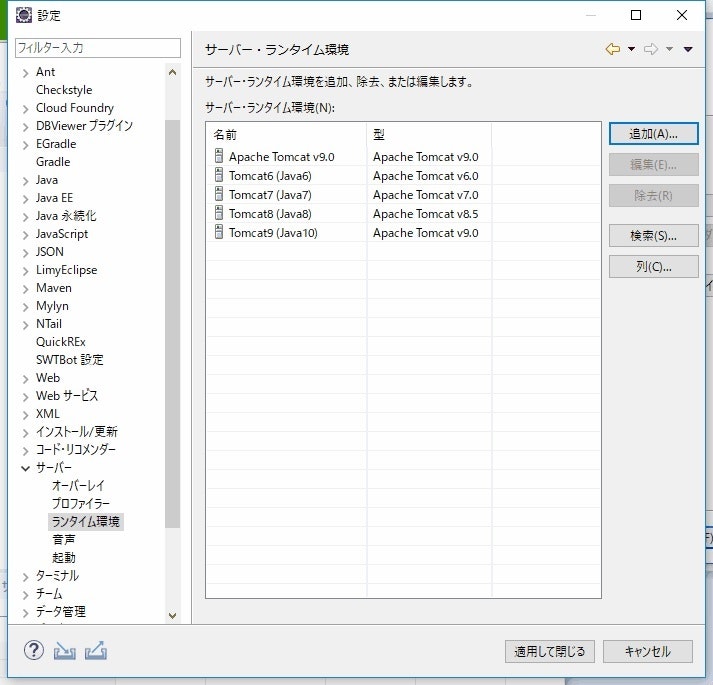Expand the Ant tree node
The image size is (713, 685).
25,73
